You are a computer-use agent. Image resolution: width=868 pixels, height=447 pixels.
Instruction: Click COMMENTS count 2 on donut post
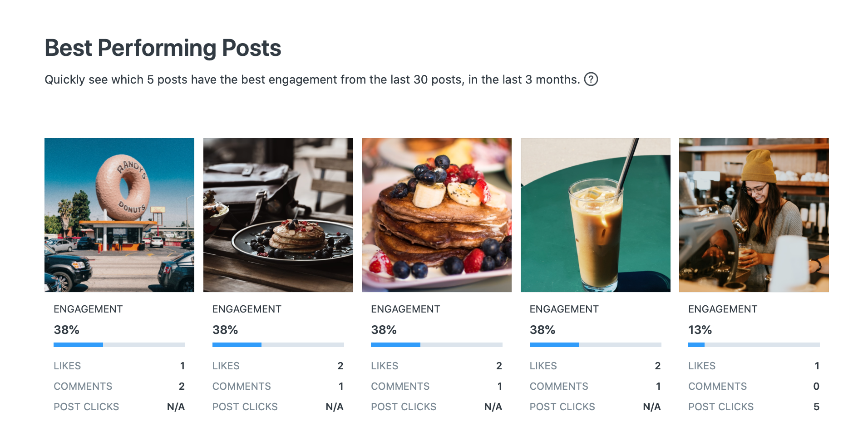182,386
